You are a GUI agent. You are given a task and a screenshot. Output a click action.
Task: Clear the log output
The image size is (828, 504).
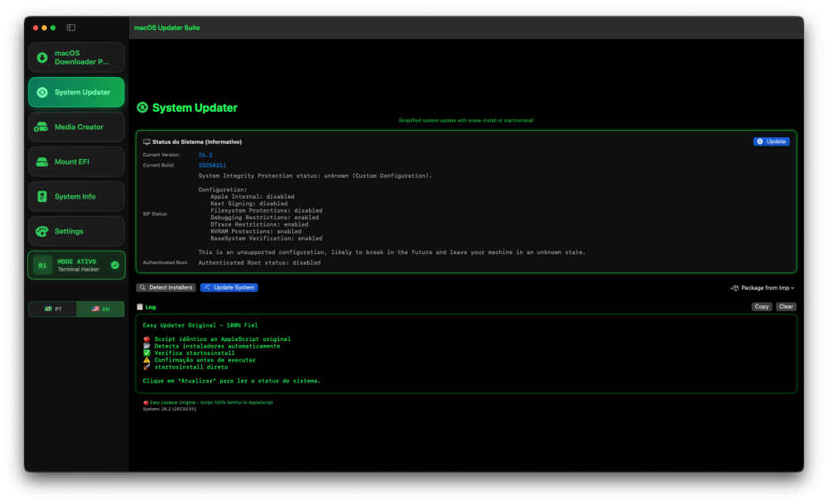[786, 307]
